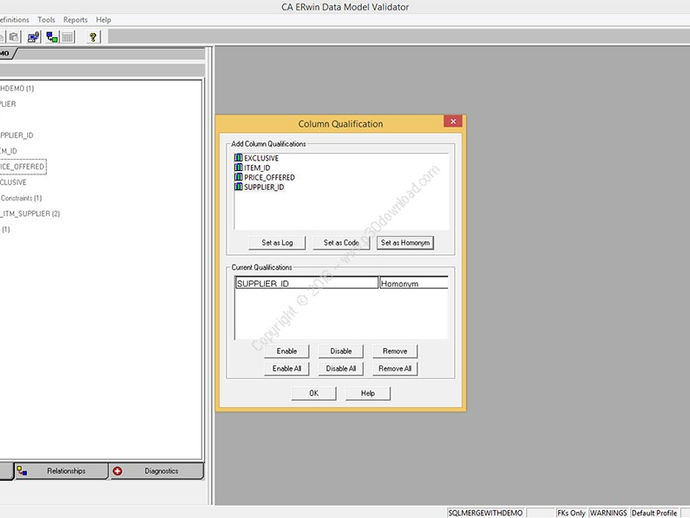Select PRICE_OFFERED item in left tree
The height and width of the screenshot is (518, 690).
[x=22, y=167]
